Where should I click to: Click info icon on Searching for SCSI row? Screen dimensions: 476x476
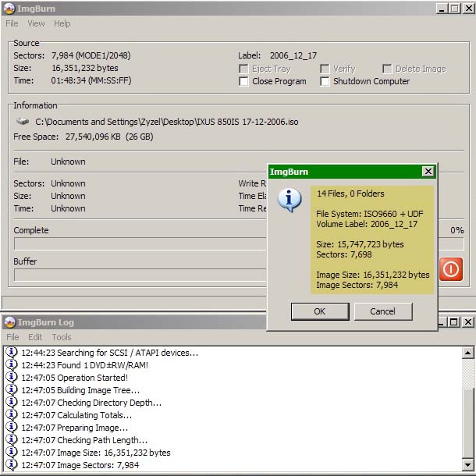(11, 353)
